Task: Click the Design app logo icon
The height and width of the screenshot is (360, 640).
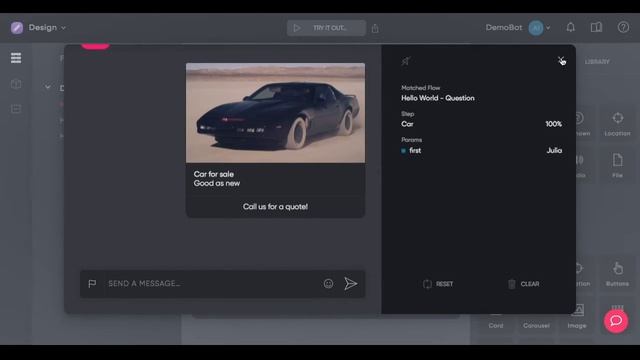Action: tap(17, 28)
